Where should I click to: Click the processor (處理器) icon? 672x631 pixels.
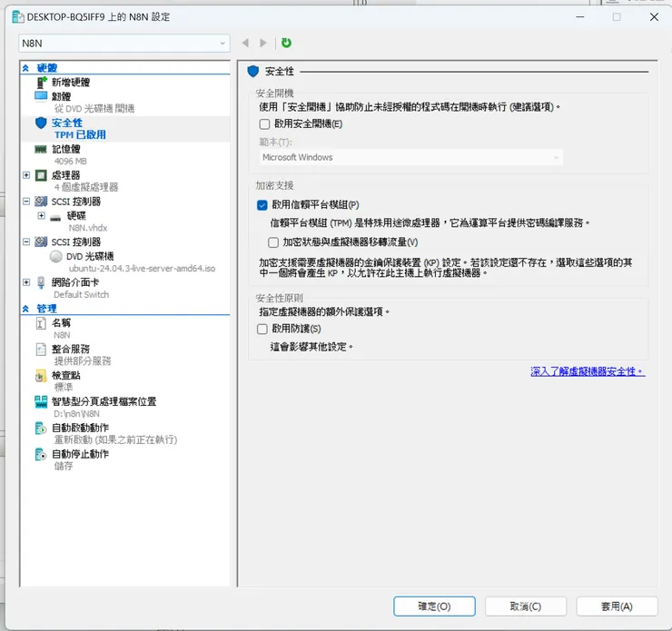click(41, 175)
